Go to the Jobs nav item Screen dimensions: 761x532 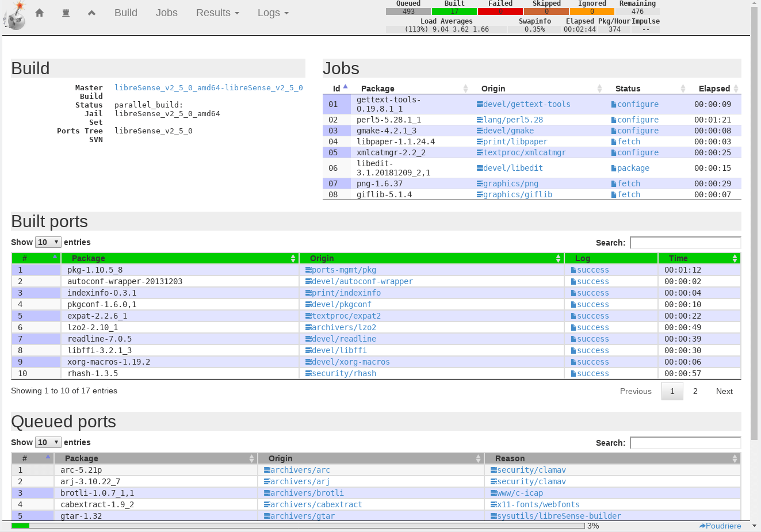click(166, 13)
